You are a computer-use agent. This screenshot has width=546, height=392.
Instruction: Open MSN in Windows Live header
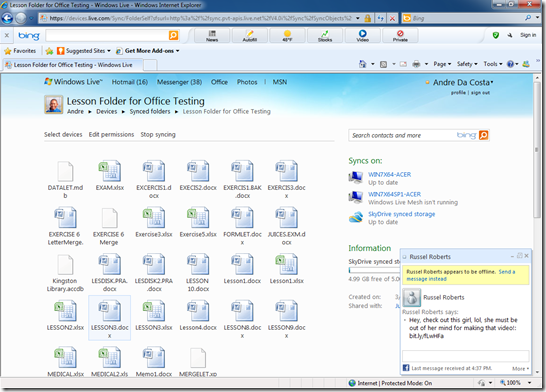[x=280, y=82]
